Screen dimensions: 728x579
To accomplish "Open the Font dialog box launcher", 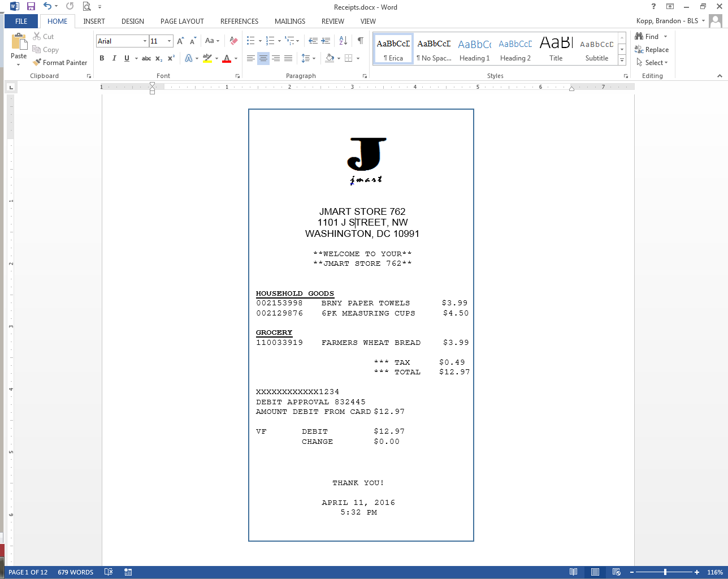I will (x=237, y=76).
